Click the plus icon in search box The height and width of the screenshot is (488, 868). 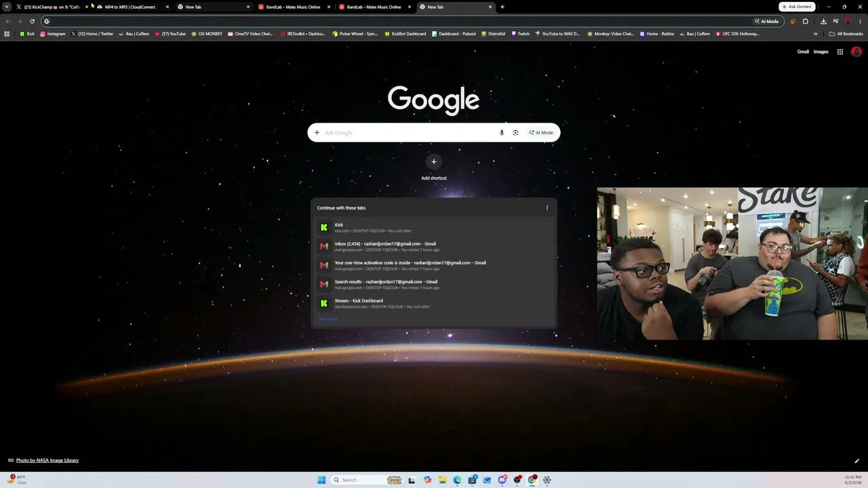[317, 133]
